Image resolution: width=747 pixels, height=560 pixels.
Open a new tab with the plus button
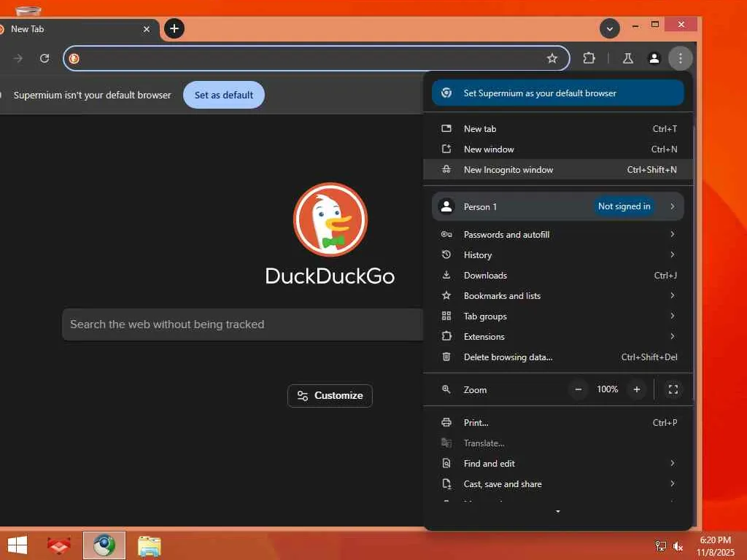[x=174, y=28]
